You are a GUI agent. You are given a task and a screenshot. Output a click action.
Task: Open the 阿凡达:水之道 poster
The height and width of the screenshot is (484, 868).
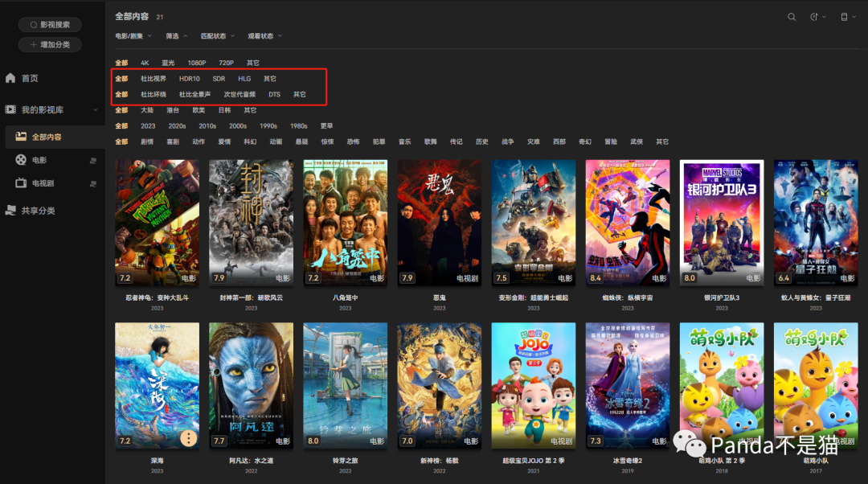(x=252, y=385)
